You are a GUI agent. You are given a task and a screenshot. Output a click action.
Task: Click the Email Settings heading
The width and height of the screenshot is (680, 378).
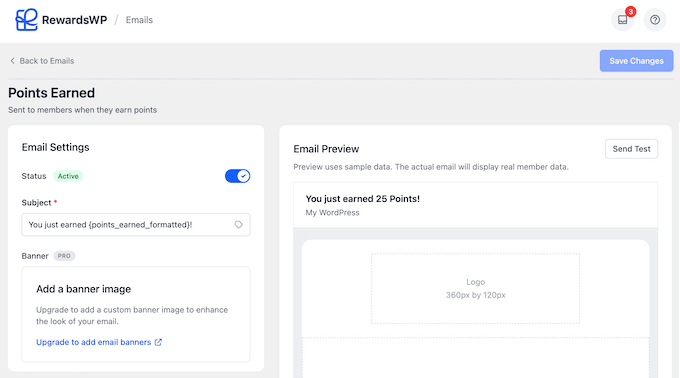pyautogui.click(x=56, y=147)
